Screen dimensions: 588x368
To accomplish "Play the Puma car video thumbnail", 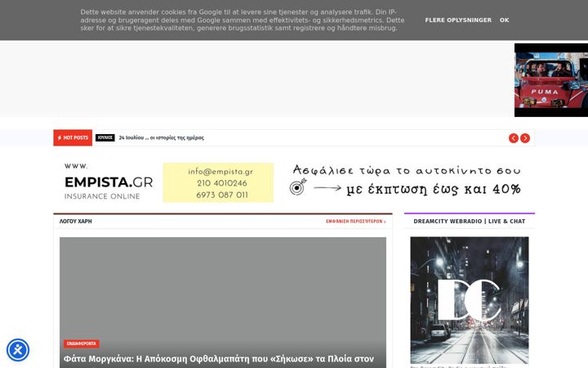I will tap(551, 80).
